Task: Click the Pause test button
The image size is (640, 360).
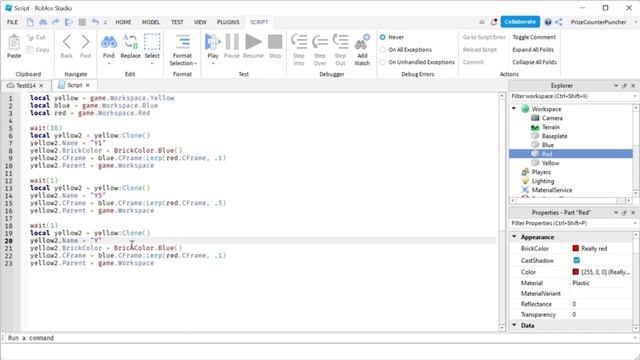Action: [x=232, y=42]
